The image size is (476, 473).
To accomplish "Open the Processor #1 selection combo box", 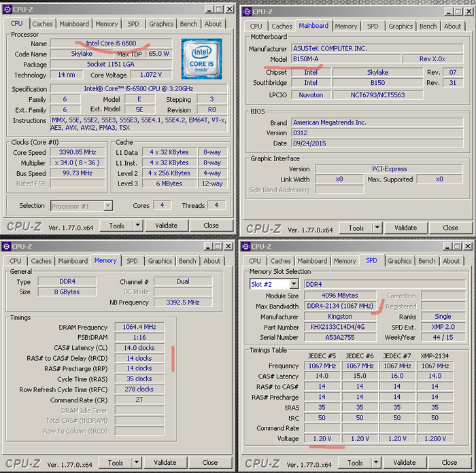I will (82, 206).
